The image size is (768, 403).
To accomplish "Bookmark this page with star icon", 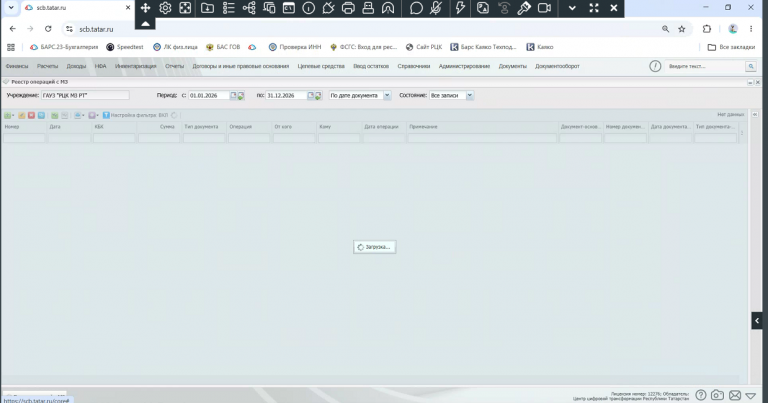I will (681, 29).
